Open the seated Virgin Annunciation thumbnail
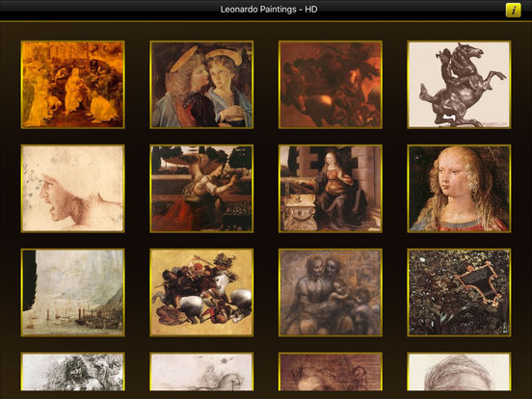This screenshot has width=532, height=399. point(331,189)
